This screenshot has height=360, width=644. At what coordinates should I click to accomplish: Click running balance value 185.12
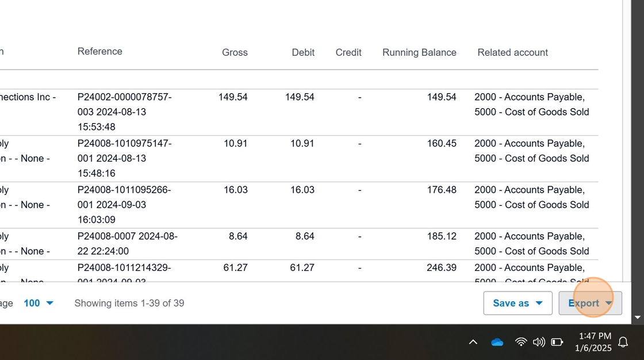point(442,236)
